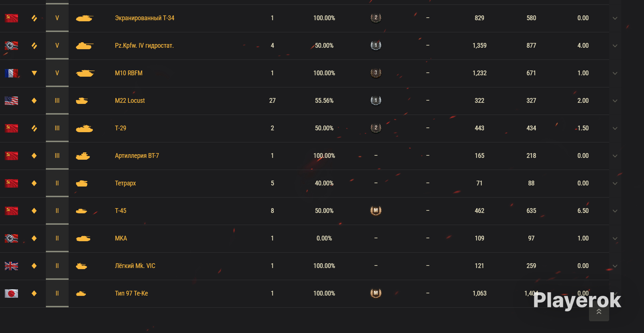Click the tier V cell of Экранированный T-34
The height and width of the screenshot is (333, 644).
click(57, 18)
